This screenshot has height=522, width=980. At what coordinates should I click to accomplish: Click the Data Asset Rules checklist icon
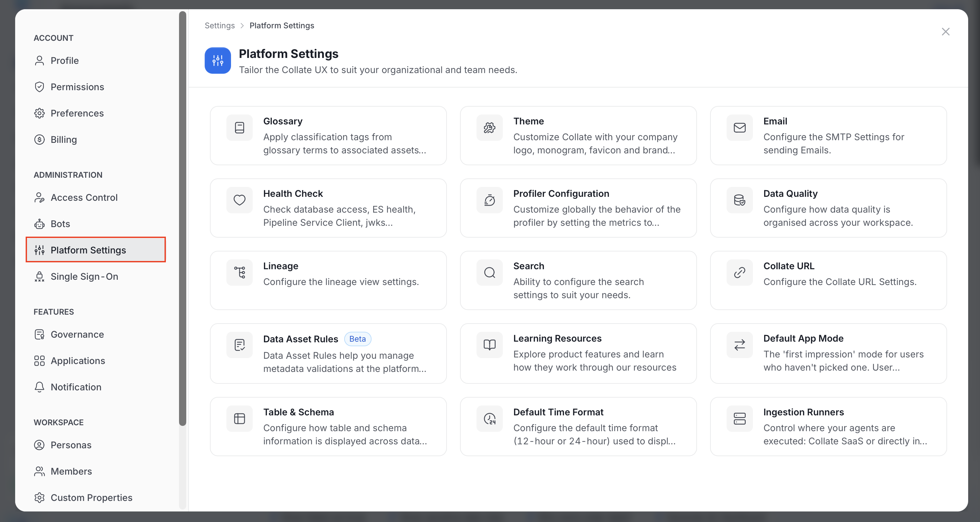(239, 345)
